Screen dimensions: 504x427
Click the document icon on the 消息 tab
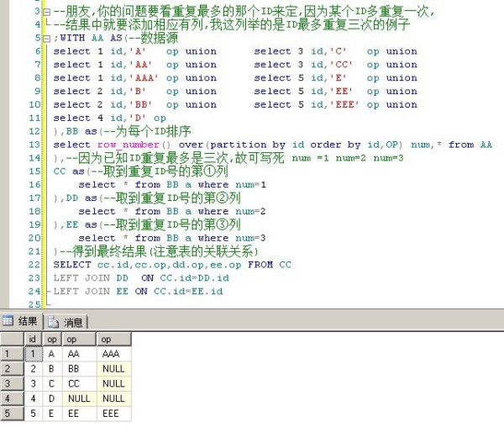54,321
